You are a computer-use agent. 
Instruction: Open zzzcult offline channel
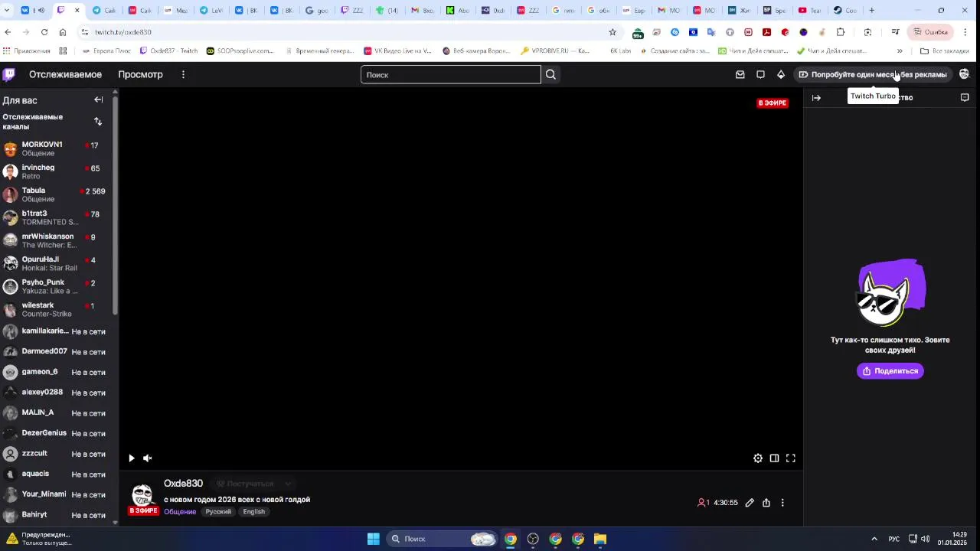55,454
